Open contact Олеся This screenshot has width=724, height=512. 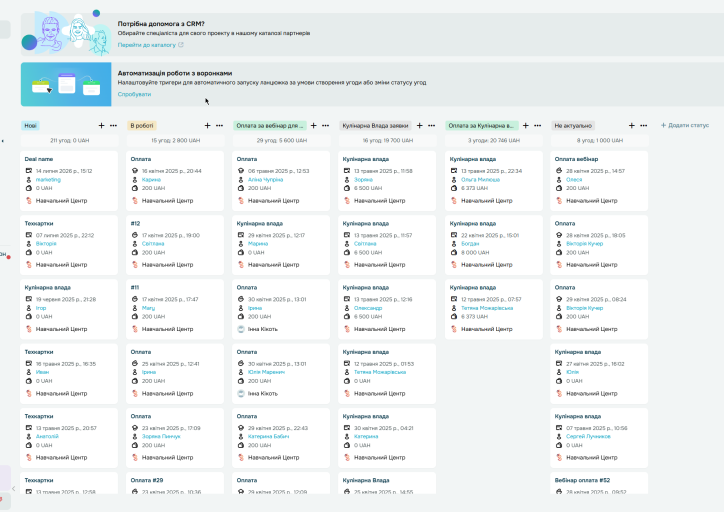coord(574,180)
